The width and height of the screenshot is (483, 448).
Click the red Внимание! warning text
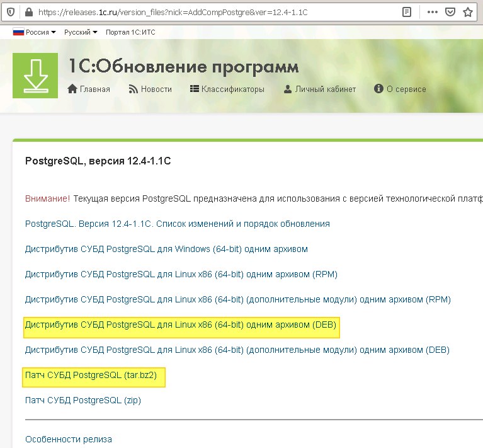tap(47, 198)
